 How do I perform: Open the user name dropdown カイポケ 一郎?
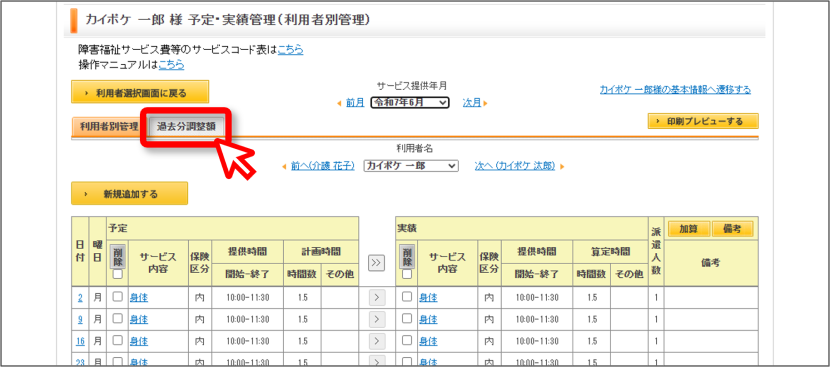click(411, 166)
